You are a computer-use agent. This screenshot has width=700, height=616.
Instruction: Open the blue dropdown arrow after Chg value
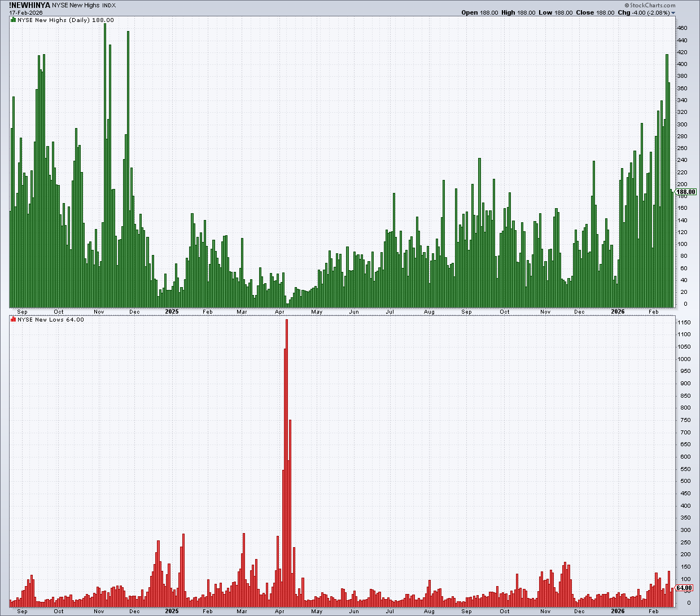[x=672, y=13]
